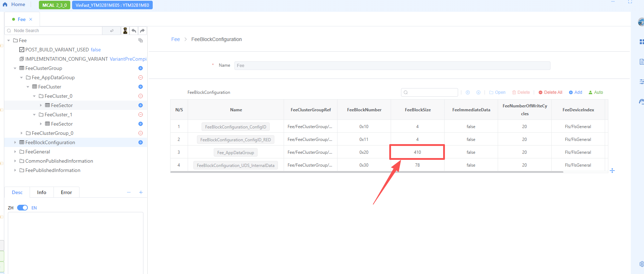Collapse the FeeCluster_1 tree node
The height and width of the screenshot is (274, 644).
[x=34, y=115]
